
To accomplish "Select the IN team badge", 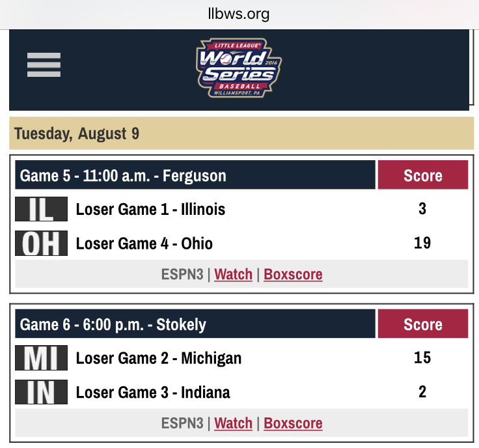I will [41, 392].
